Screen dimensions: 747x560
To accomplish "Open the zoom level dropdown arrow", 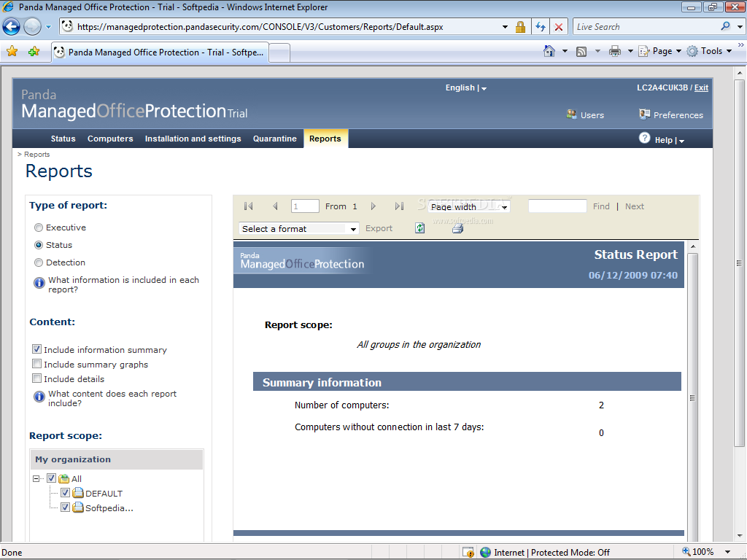I will click(x=727, y=553).
